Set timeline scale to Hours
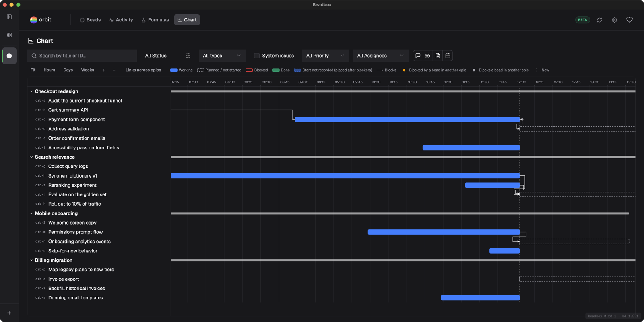Screen dimensions: 644x322 pos(50,70)
